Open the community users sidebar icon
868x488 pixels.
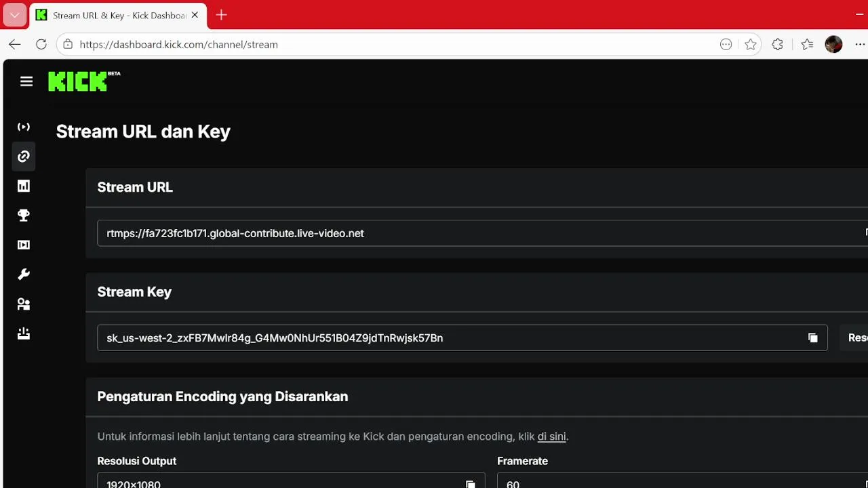(x=24, y=304)
